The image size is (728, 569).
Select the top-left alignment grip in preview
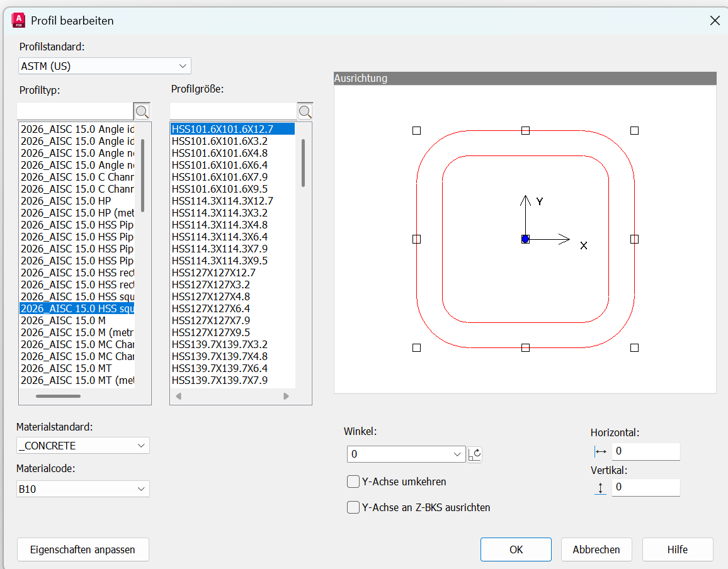point(416,130)
